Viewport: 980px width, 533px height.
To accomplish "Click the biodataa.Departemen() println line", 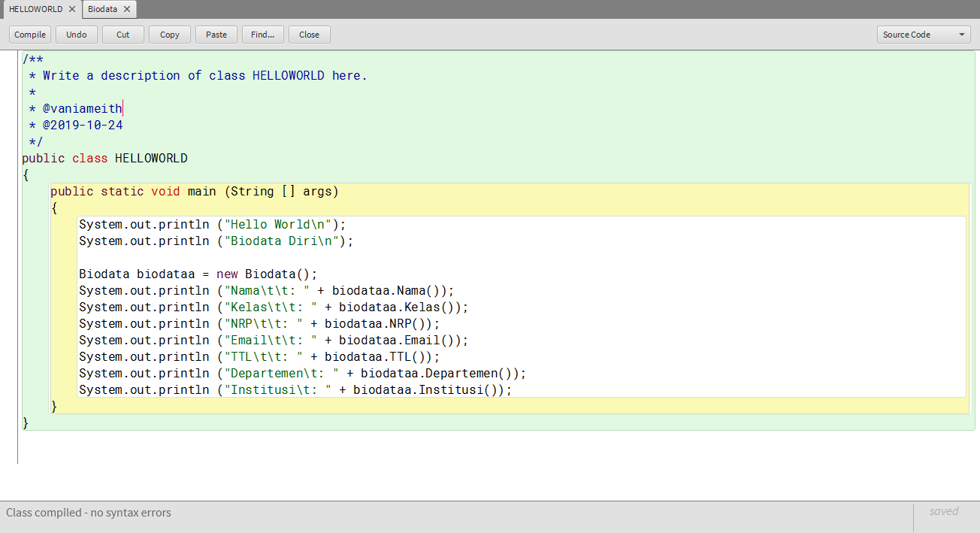I will tap(303, 373).
